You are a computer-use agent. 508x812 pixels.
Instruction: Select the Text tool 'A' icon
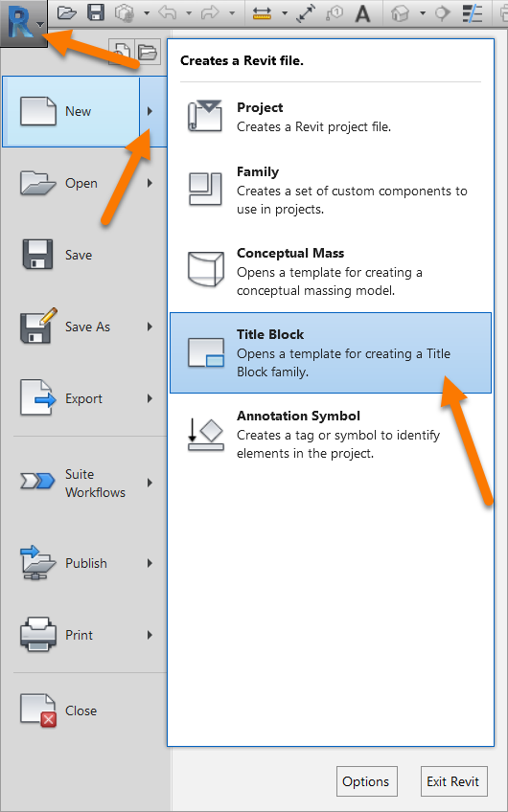363,14
